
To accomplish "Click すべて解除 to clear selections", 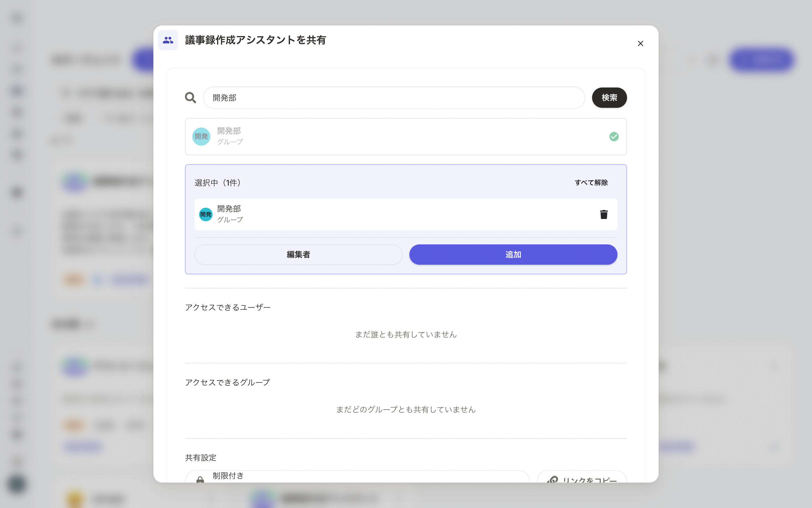I will point(591,182).
